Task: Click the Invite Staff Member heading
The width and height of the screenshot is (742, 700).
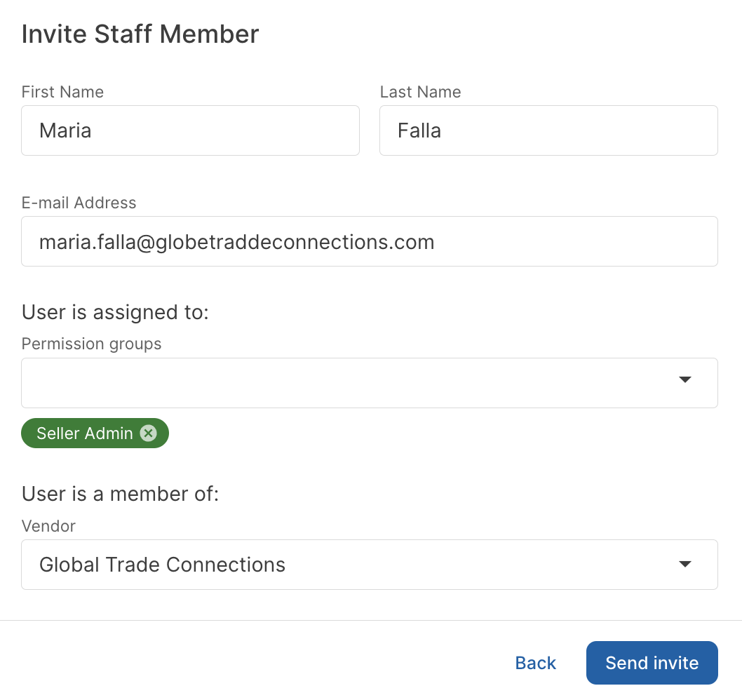Action: click(x=140, y=34)
